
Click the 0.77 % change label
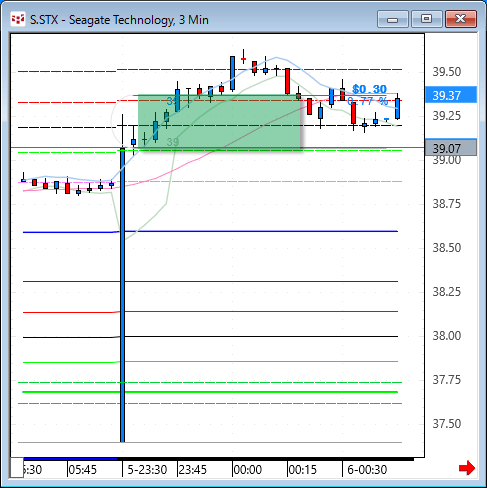click(367, 101)
